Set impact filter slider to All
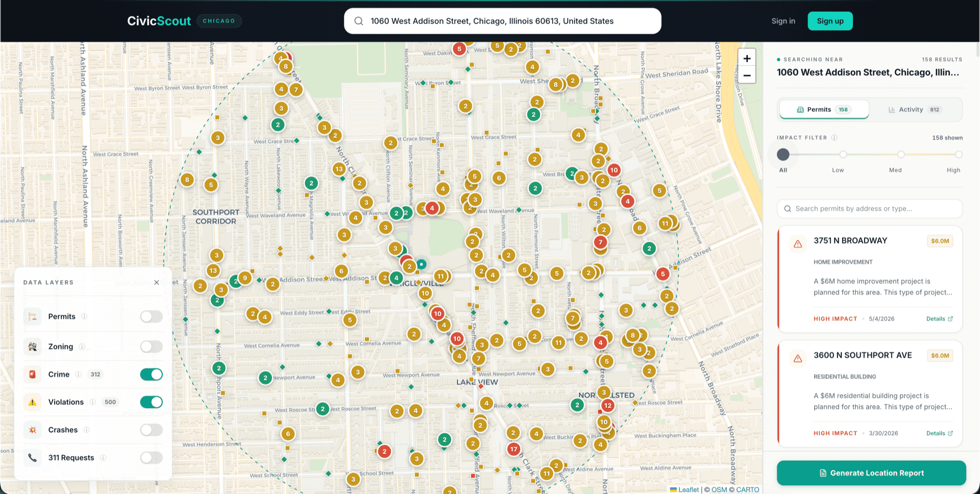The height and width of the screenshot is (494, 980). (783, 154)
